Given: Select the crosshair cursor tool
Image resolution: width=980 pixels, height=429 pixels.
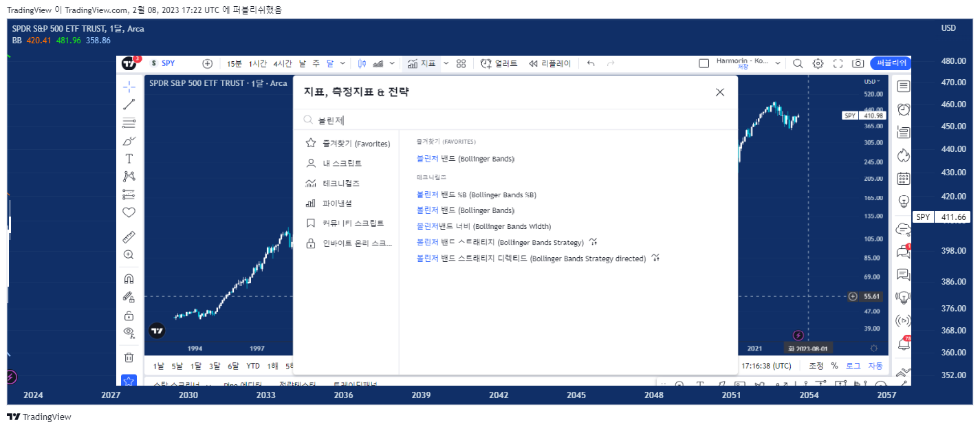Looking at the screenshot, I should point(129,87).
